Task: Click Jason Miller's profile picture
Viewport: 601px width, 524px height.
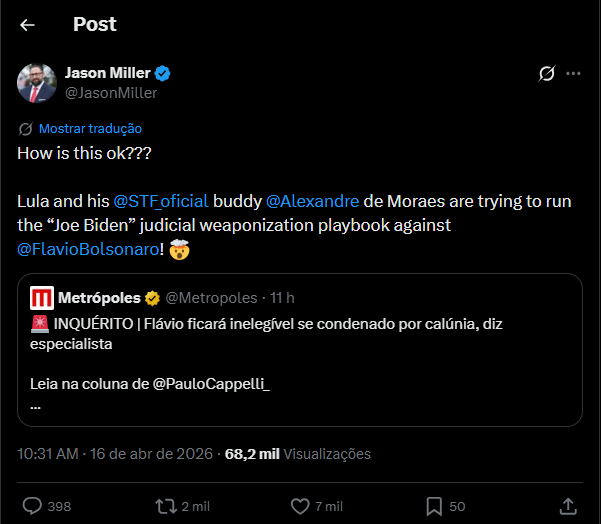Action: (37, 82)
